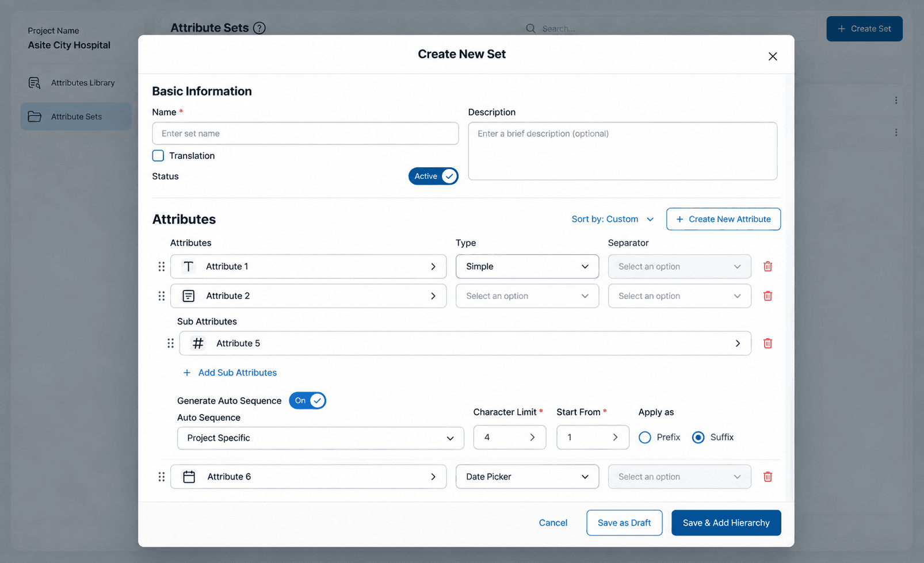Select the Suffix radio option
Image resolution: width=924 pixels, height=563 pixels.
coord(698,438)
